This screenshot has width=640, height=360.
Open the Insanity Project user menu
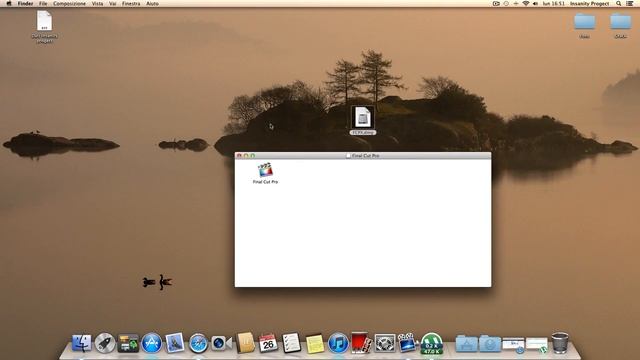click(x=589, y=3)
